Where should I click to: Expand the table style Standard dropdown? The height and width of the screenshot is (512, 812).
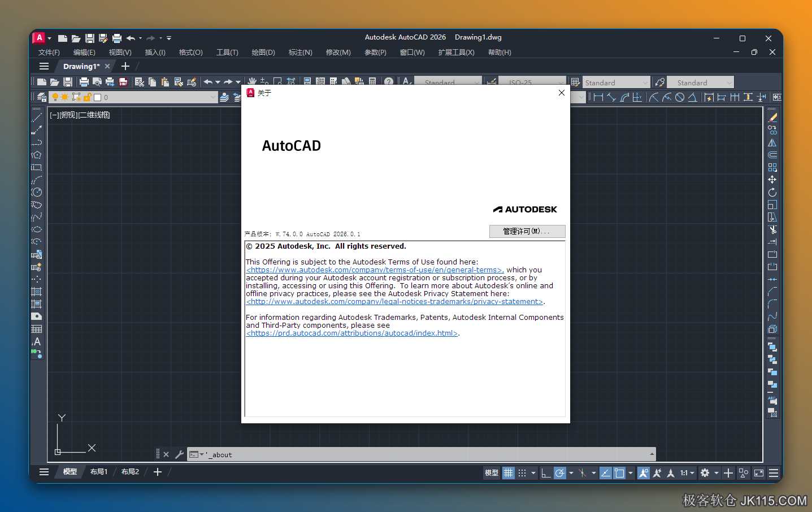(x=645, y=83)
